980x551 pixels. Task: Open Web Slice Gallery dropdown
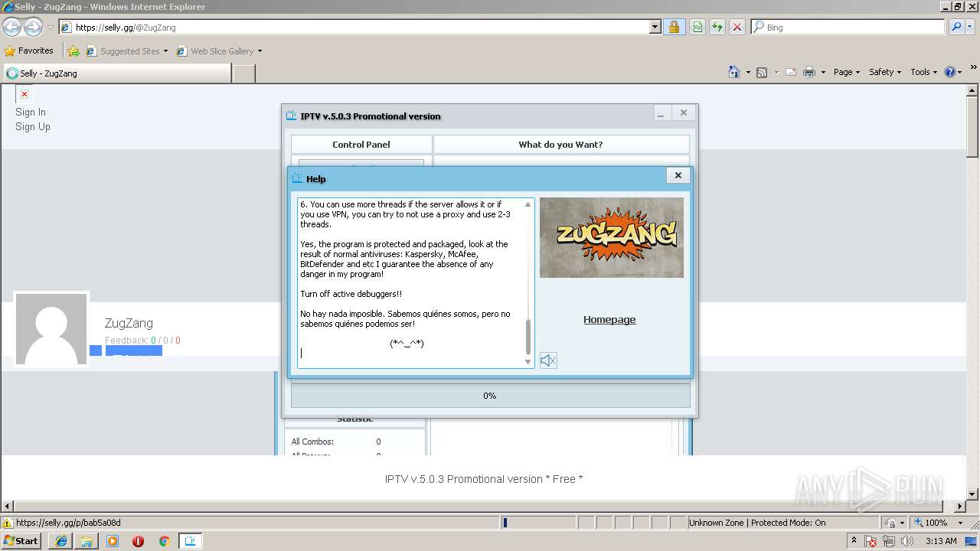click(x=220, y=51)
